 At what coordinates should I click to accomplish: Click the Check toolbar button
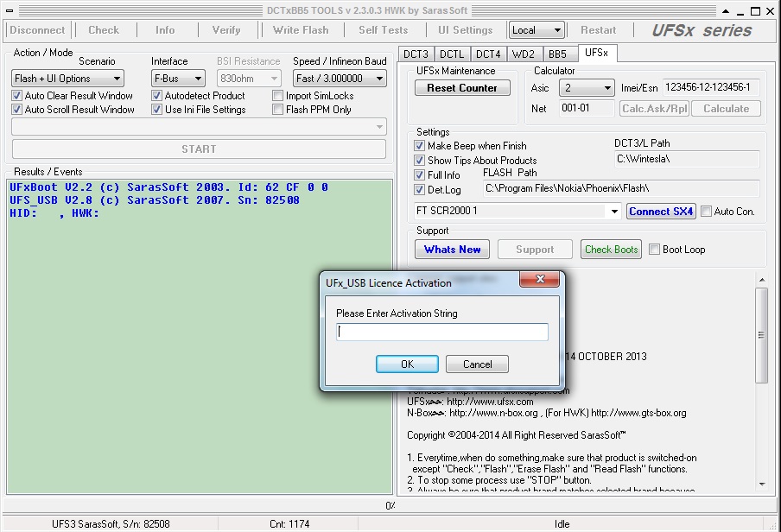[104, 30]
